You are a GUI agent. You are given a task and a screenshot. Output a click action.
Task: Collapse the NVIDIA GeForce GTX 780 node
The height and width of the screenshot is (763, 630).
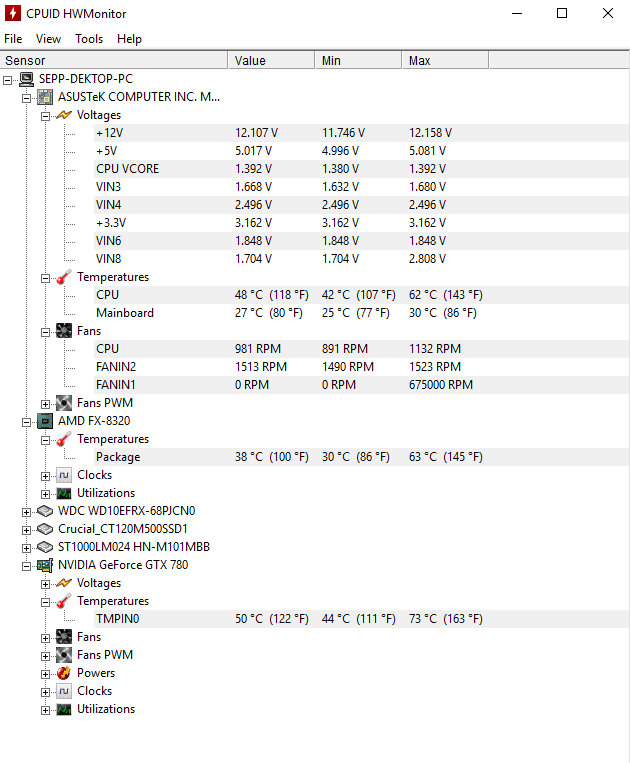[26, 566]
